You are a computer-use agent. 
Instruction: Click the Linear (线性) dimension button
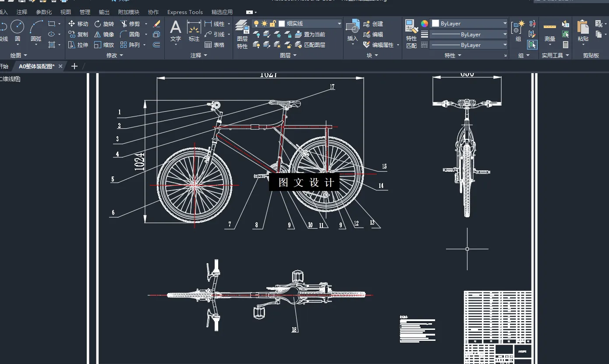(x=215, y=24)
